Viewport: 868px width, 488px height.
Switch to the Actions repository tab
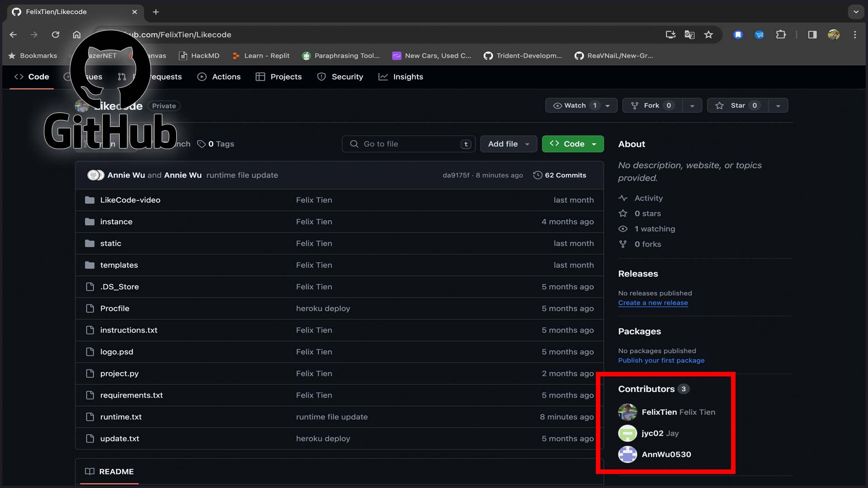coord(219,77)
